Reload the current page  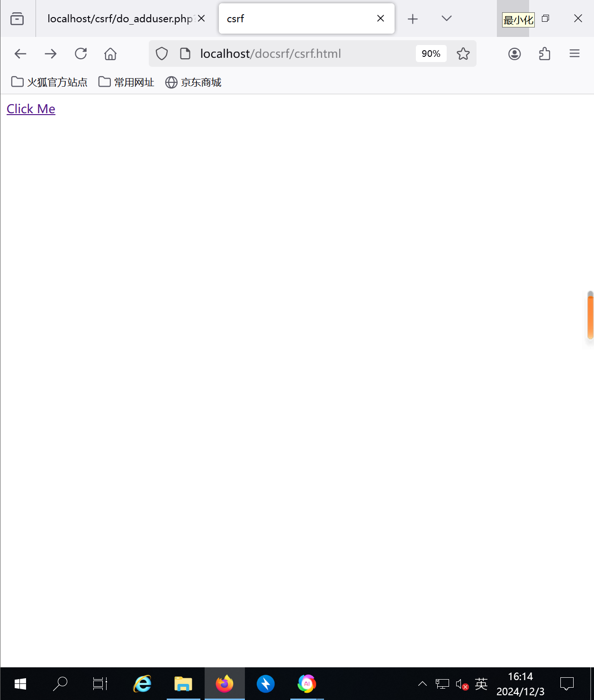point(81,54)
